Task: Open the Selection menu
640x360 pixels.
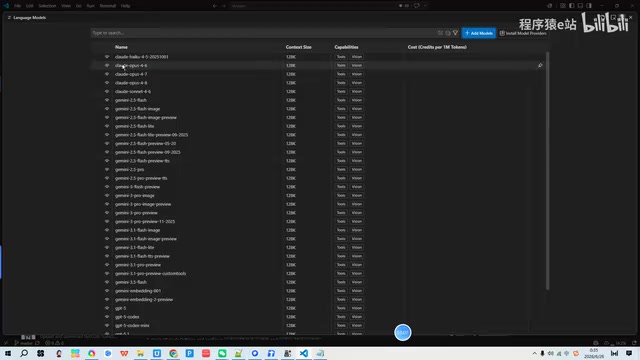Action: pyautogui.click(x=47, y=6)
